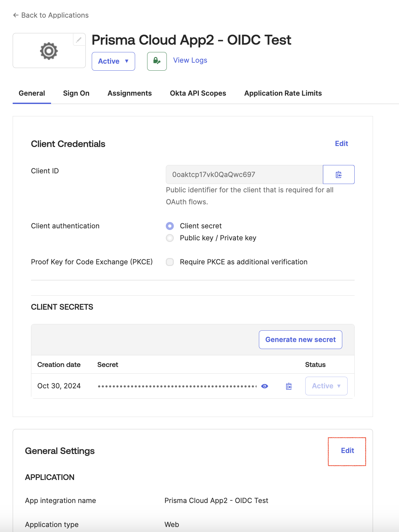Viewport: 399px width, 532px height.
Task: Open the Active application status dropdown
Action: click(x=113, y=61)
